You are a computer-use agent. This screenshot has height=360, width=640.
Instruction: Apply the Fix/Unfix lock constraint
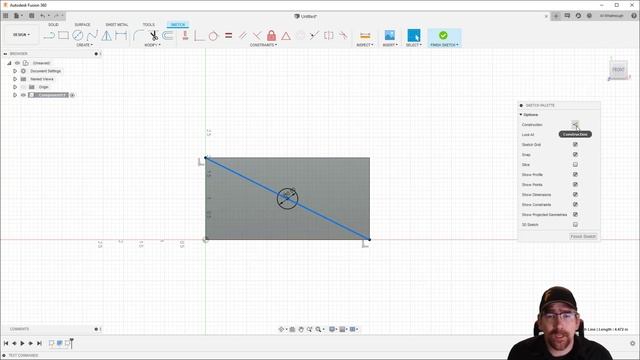[271, 36]
